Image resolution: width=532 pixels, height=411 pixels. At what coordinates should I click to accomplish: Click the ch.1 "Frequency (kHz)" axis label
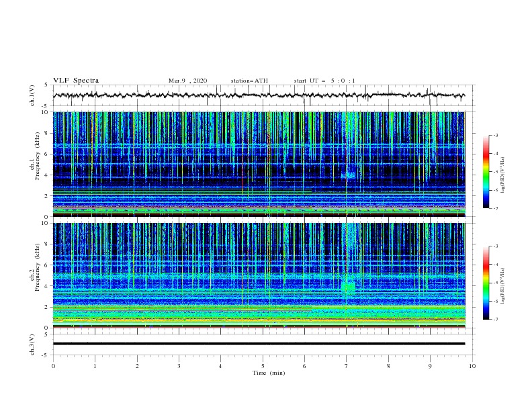[x=38, y=156]
